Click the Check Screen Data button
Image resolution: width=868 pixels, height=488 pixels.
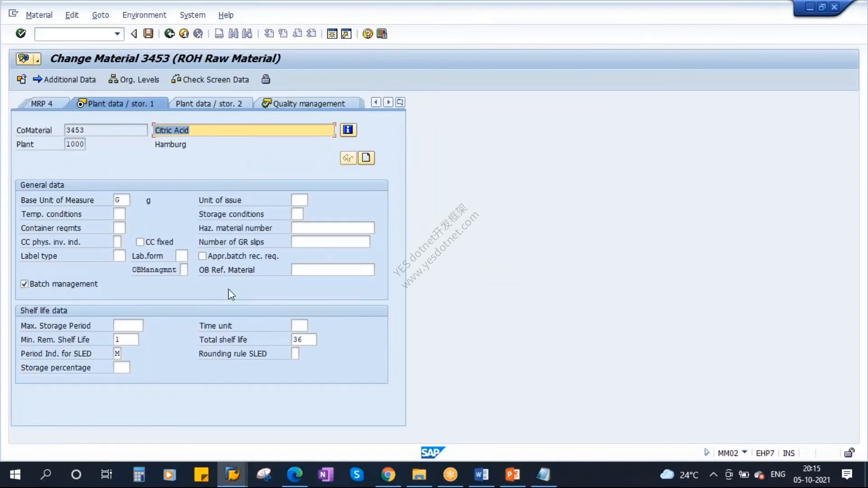click(x=210, y=80)
